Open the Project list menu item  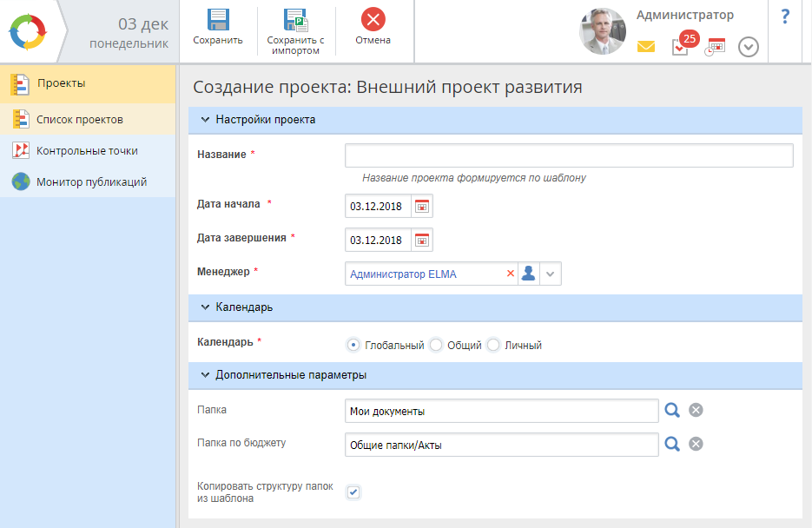[x=79, y=120]
